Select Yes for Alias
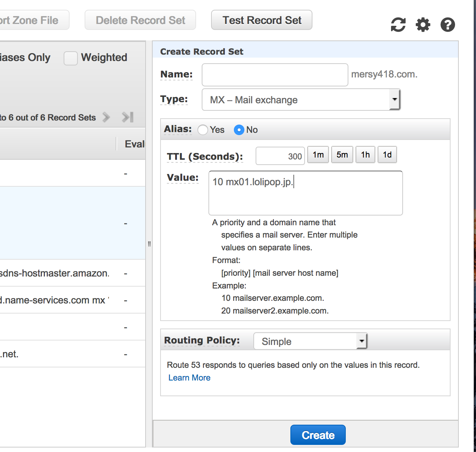 point(203,130)
